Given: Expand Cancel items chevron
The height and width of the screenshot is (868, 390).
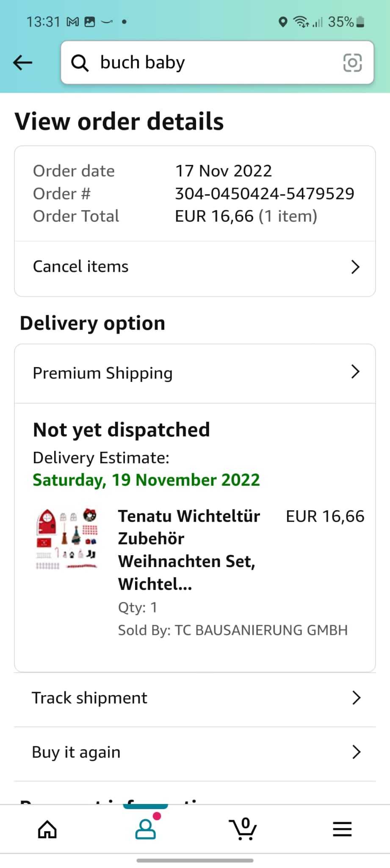Looking at the screenshot, I should 355,267.
